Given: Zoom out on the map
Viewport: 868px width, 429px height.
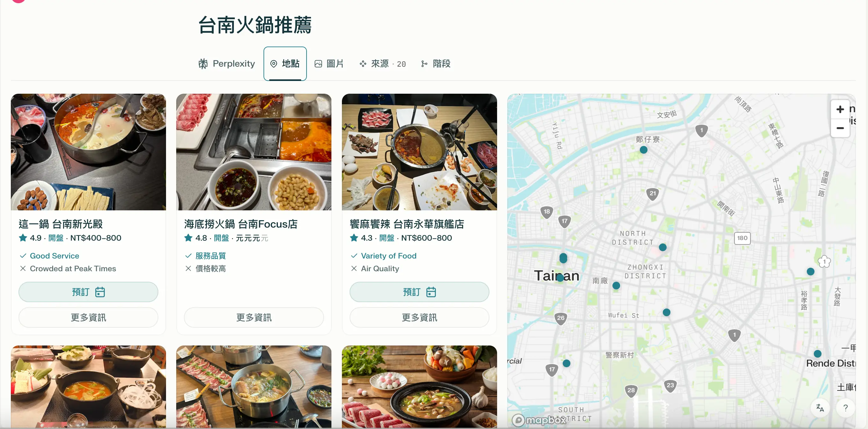Looking at the screenshot, I should (x=840, y=128).
